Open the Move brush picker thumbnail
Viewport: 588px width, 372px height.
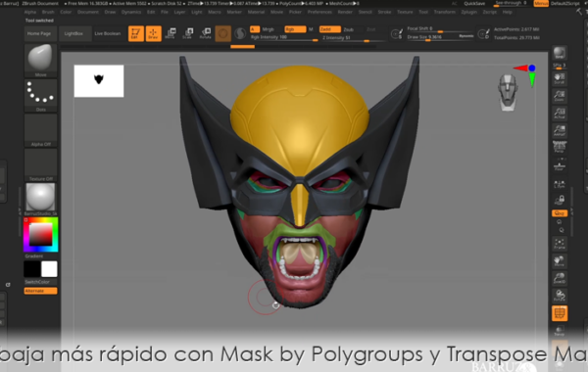(40, 59)
